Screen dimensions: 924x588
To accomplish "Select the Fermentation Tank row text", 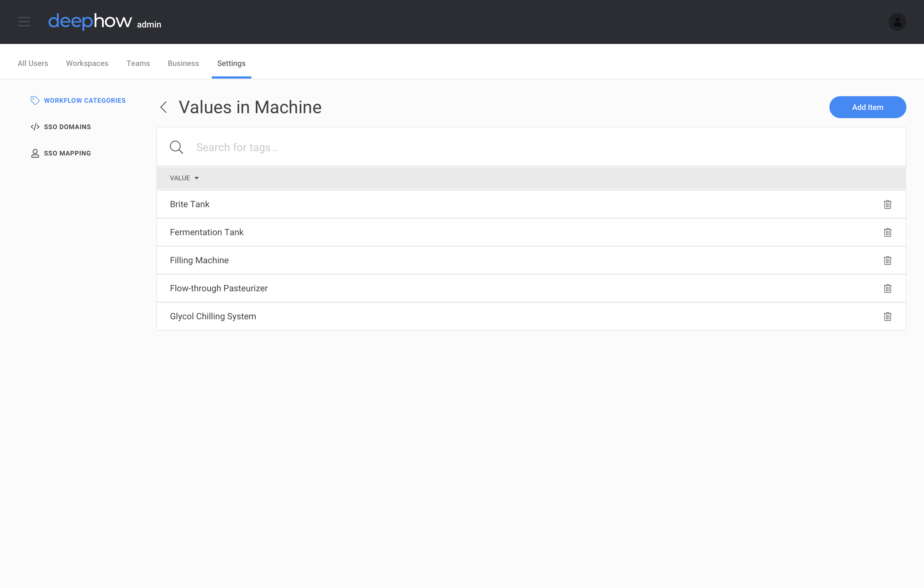I will (207, 232).
